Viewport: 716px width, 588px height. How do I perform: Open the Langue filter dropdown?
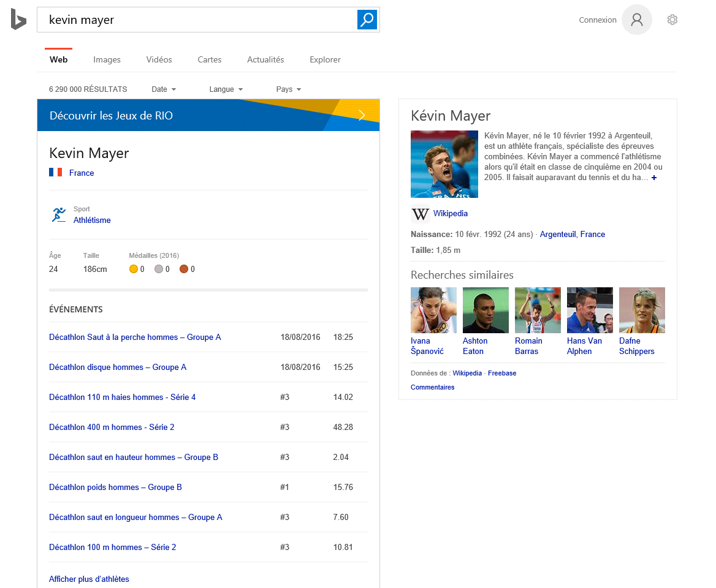226,89
